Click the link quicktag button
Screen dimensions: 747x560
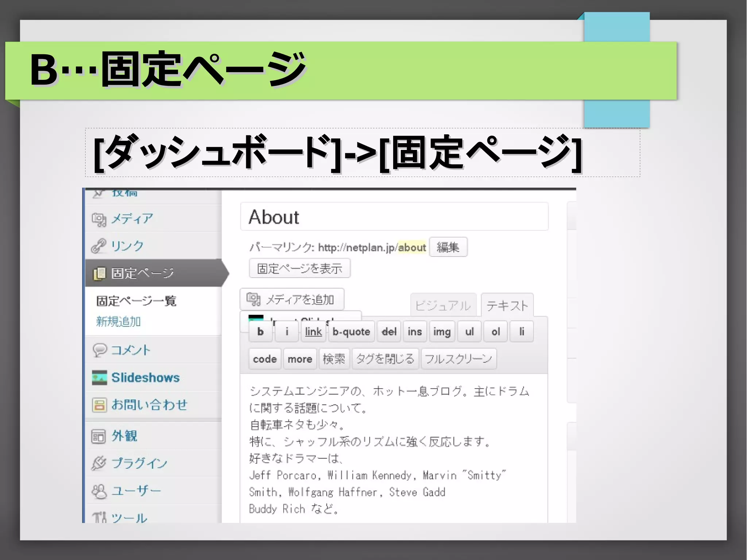coord(313,332)
